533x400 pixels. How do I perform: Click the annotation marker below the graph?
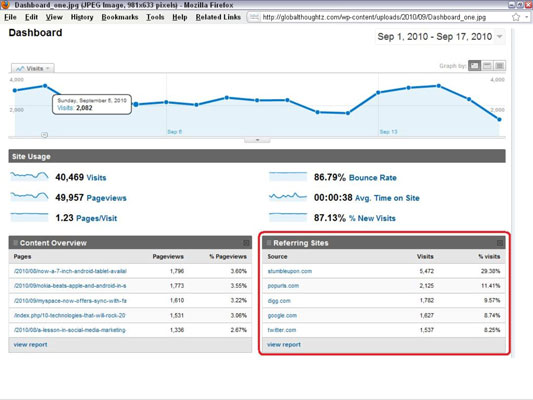coord(45,135)
